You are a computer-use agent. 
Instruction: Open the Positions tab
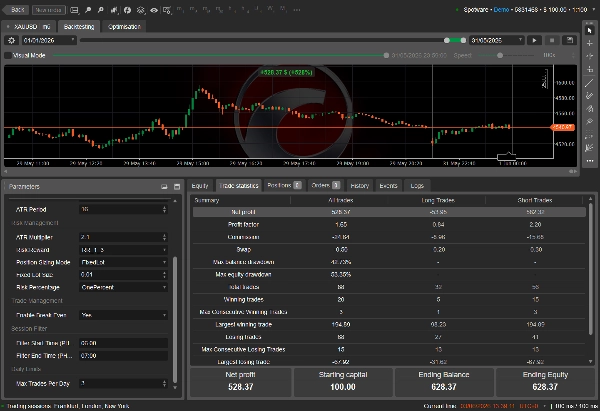pyautogui.click(x=284, y=186)
